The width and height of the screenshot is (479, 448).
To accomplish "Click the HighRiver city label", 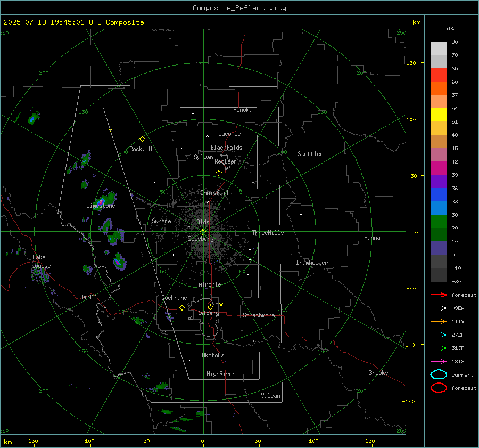I will pos(221,374).
